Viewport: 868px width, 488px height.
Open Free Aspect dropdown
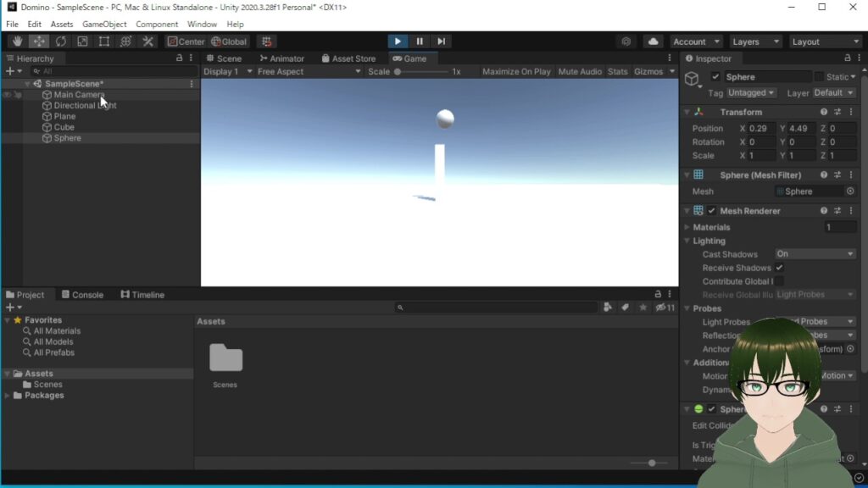coord(309,71)
